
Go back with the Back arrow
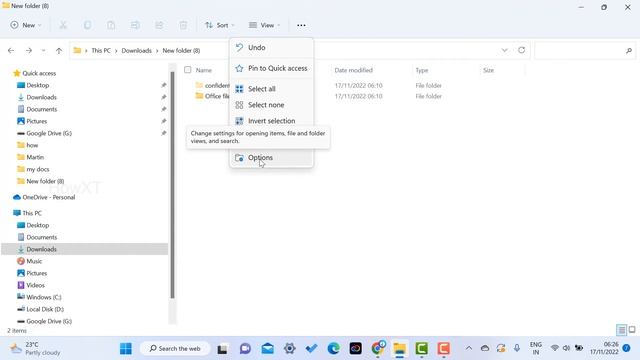11,51
